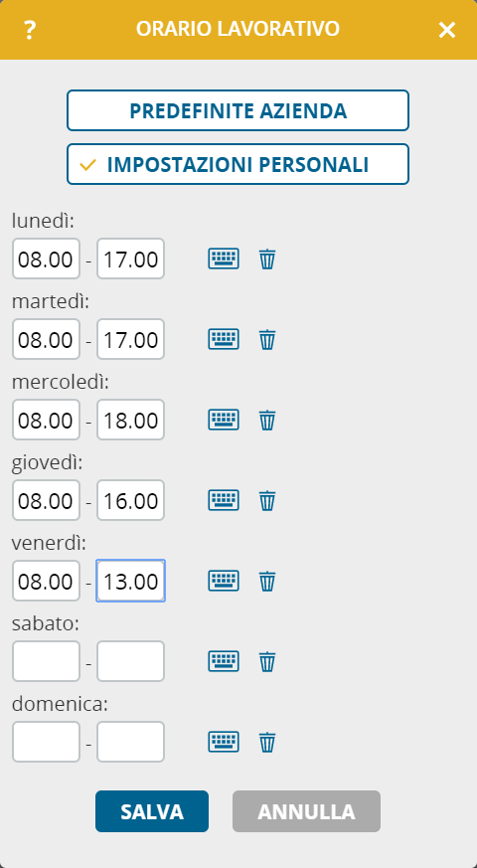Close the Orario Lavorativo dialog
This screenshot has height=868, width=477.
point(446,30)
